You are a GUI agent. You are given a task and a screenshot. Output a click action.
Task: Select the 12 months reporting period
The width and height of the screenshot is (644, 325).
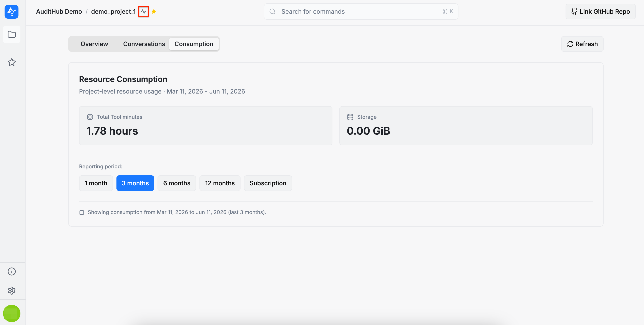coord(220,183)
